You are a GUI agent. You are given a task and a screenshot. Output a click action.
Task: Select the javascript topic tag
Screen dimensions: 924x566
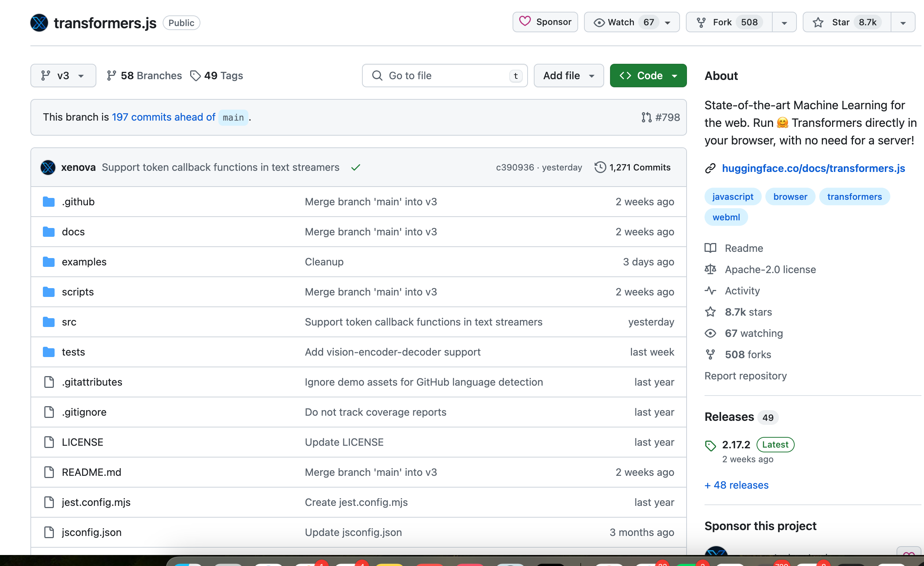(732, 196)
